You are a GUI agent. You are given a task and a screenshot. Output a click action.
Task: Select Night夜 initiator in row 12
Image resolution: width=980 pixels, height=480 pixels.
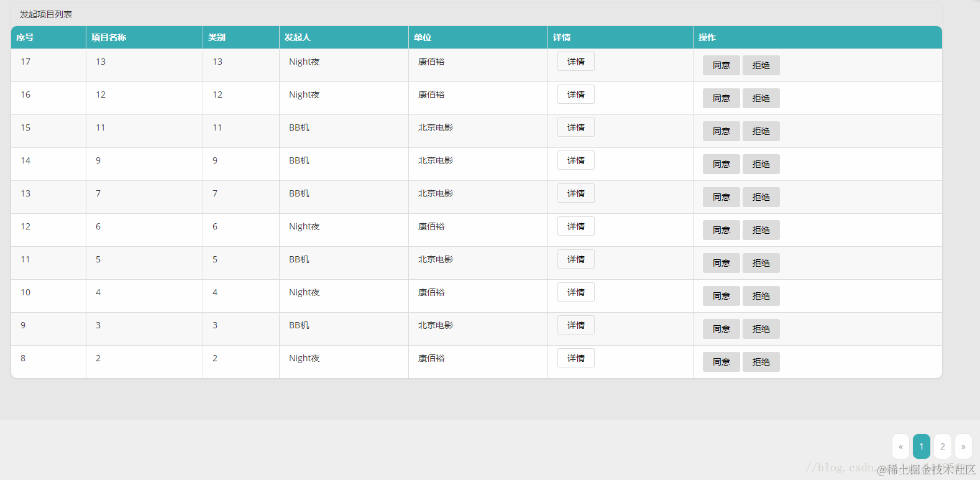point(305,226)
